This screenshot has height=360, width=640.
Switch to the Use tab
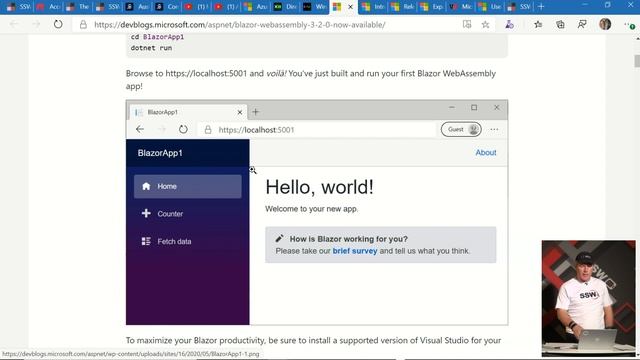[x=490, y=7]
